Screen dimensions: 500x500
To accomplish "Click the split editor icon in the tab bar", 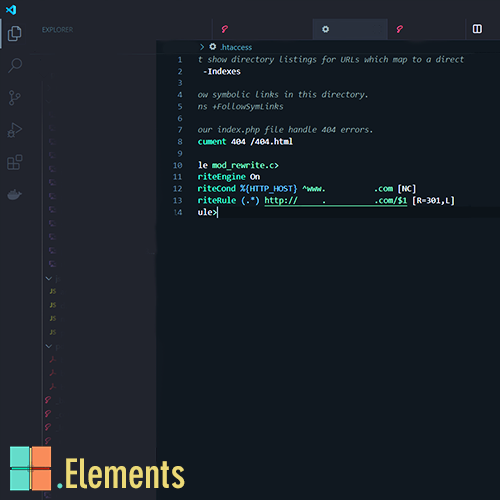I will point(477,29).
